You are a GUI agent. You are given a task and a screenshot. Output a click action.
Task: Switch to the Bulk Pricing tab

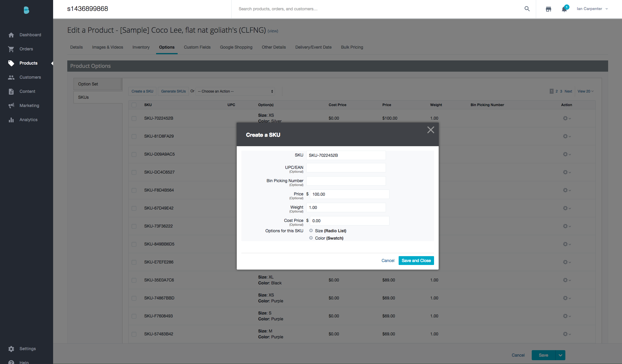[x=352, y=47]
